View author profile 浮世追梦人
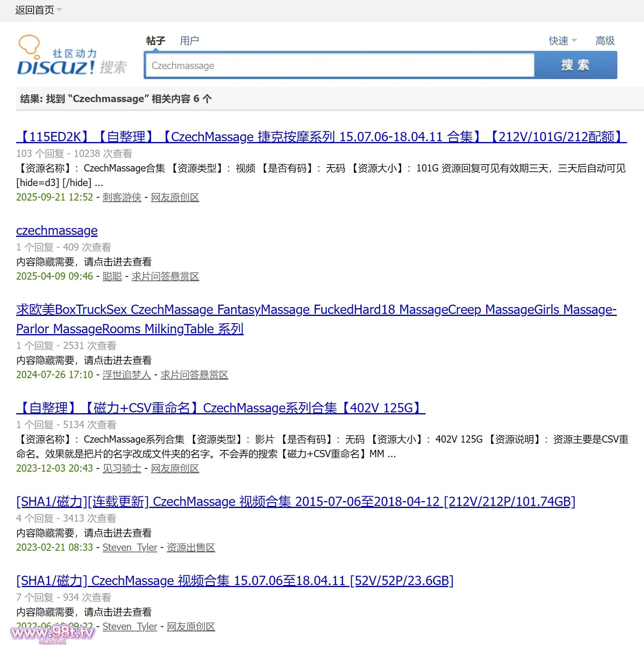The image size is (644, 648). point(127,375)
